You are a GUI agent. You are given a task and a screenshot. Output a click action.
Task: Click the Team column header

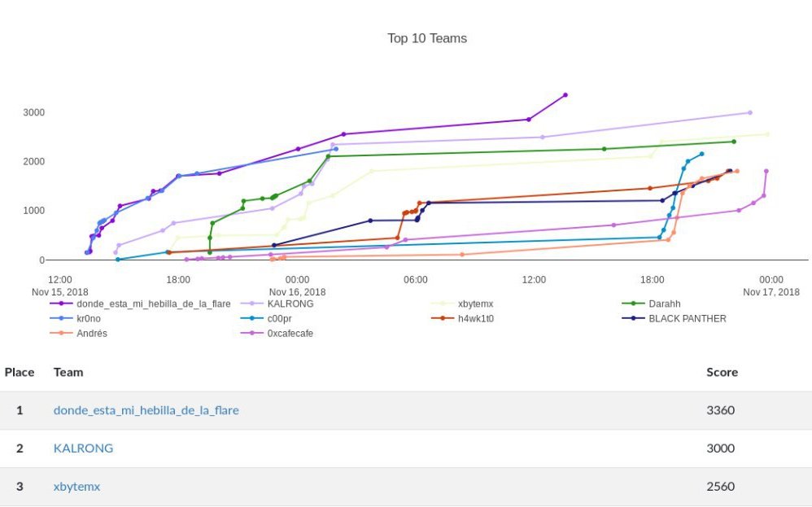click(x=68, y=373)
